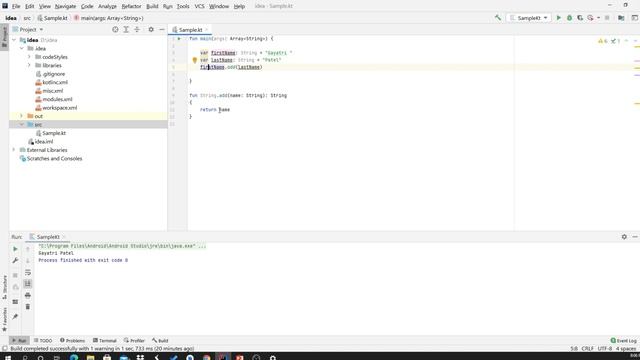Screen dimensions: 640x360
Task: Open Terminal tool window
Action: [x=104, y=340]
